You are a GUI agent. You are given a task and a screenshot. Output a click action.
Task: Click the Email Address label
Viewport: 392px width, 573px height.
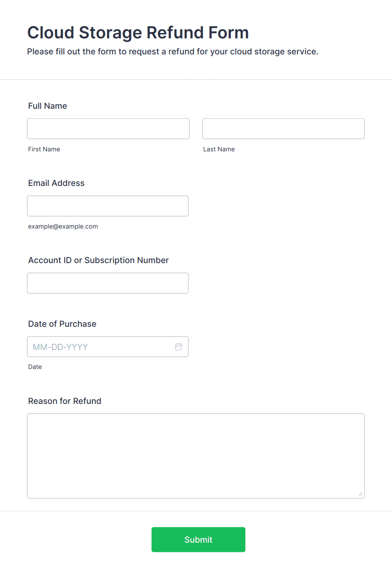tap(56, 183)
